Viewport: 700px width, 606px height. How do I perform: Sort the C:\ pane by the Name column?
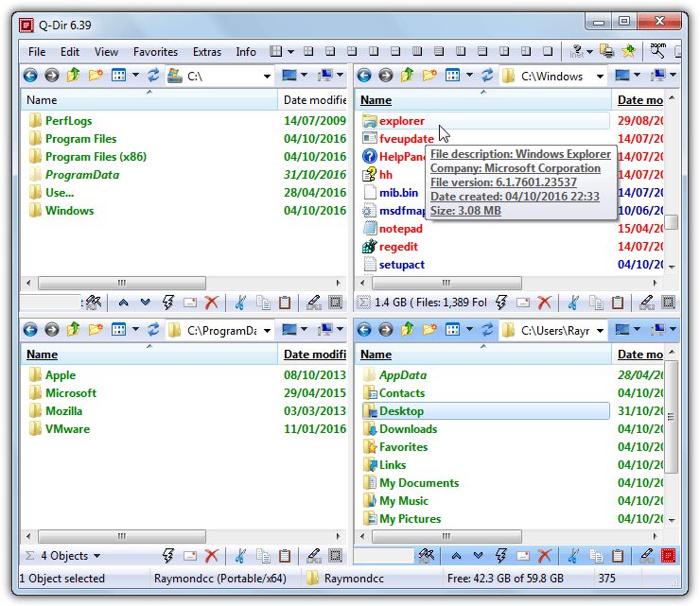pos(149,100)
